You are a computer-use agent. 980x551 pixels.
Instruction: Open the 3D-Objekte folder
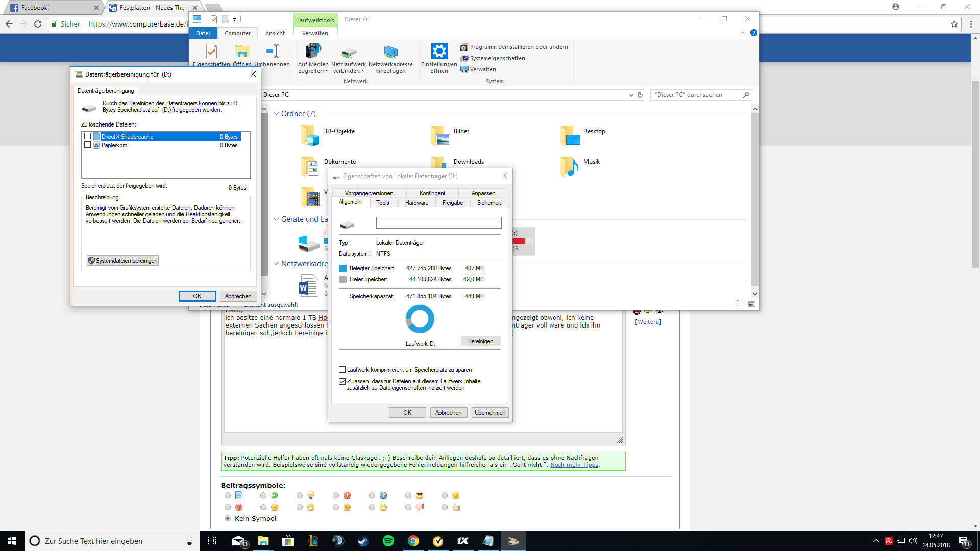(310, 136)
